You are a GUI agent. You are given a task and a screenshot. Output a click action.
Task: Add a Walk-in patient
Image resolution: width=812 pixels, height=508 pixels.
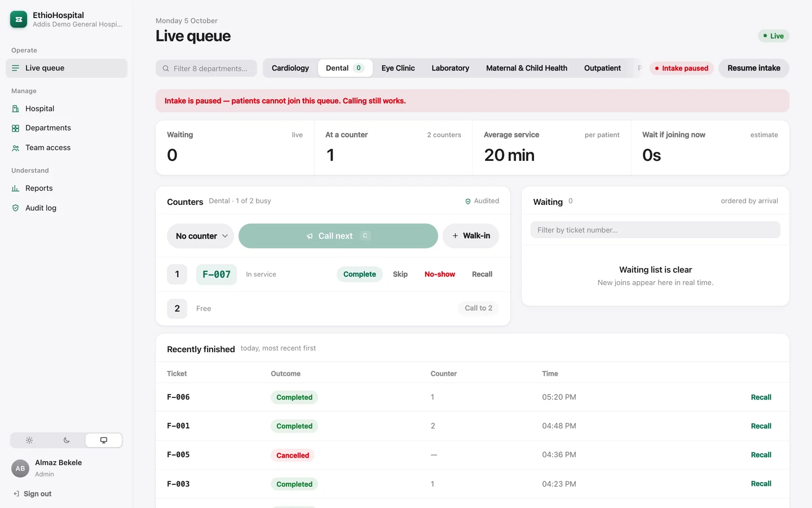click(x=471, y=236)
